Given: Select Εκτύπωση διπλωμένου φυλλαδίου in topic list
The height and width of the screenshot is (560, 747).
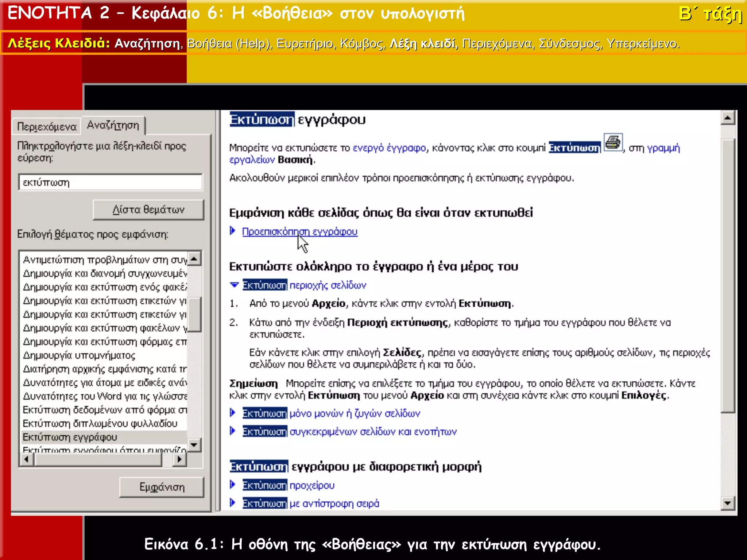Looking at the screenshot, I should [x=100, y=423].
